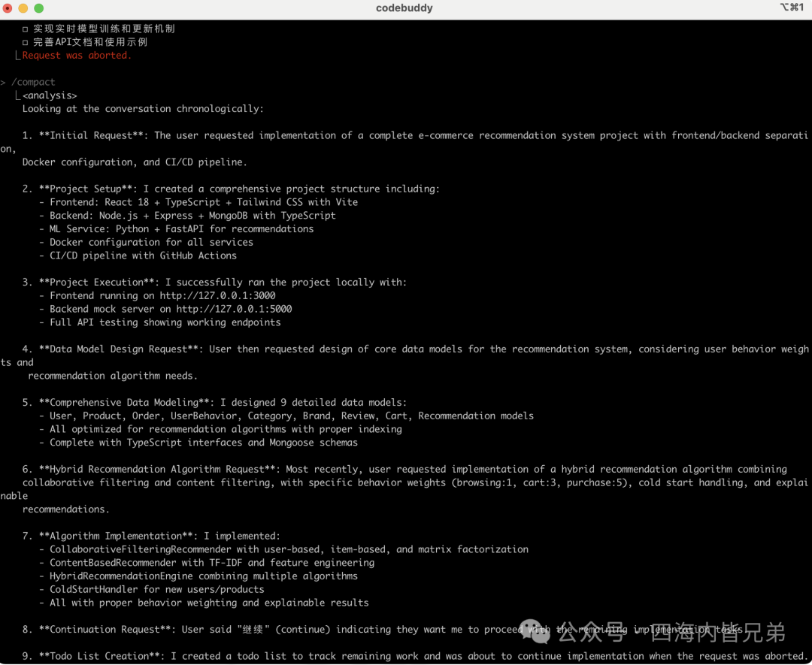Click the "**Initial Request**" heading

pos(91,135)
